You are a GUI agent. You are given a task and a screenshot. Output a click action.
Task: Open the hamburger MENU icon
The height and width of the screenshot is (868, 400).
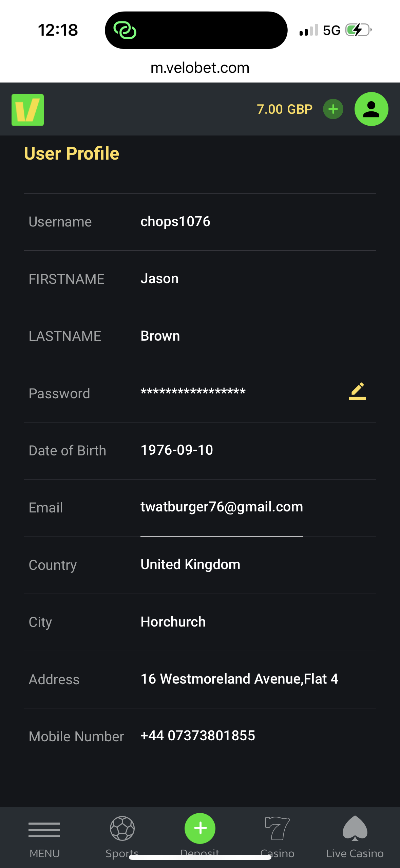(x=44, y=830)
